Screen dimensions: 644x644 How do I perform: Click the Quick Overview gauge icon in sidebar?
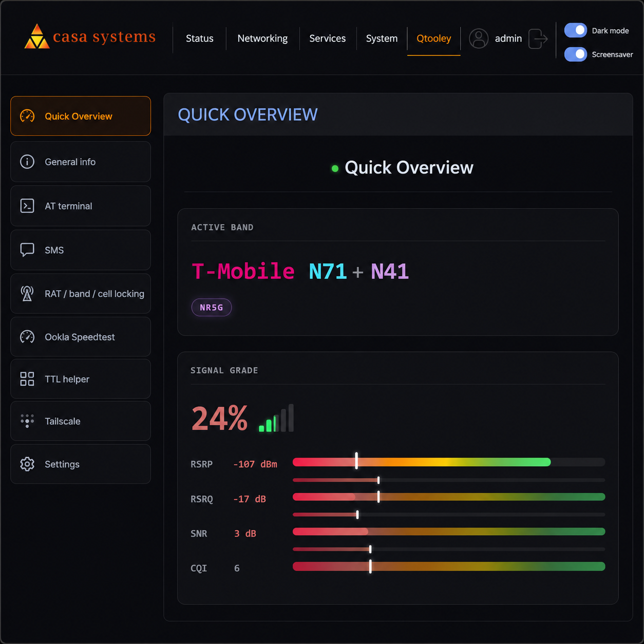pyautogui.click(x=27, y=116)
